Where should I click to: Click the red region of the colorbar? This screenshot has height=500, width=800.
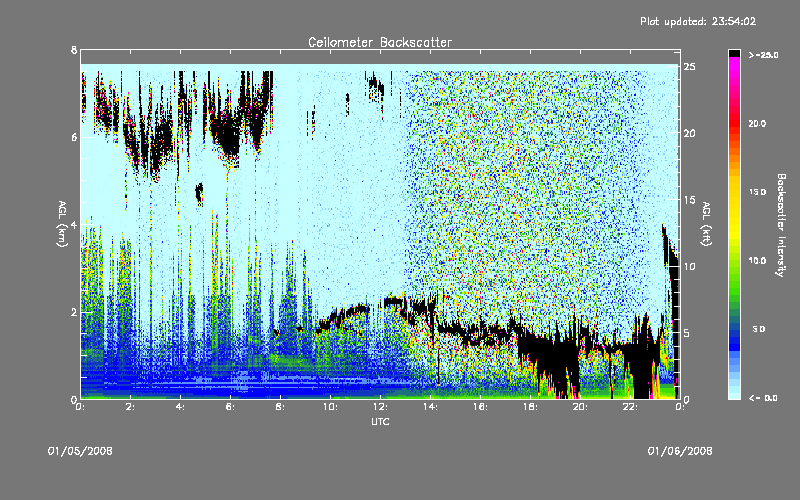pos(734,122)
